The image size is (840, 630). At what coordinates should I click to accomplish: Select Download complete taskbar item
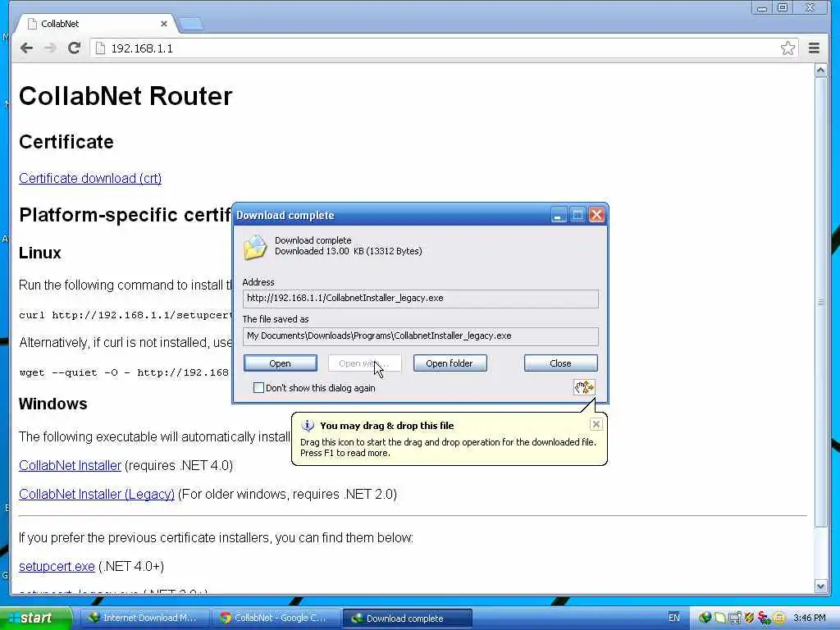click(407, 619)
